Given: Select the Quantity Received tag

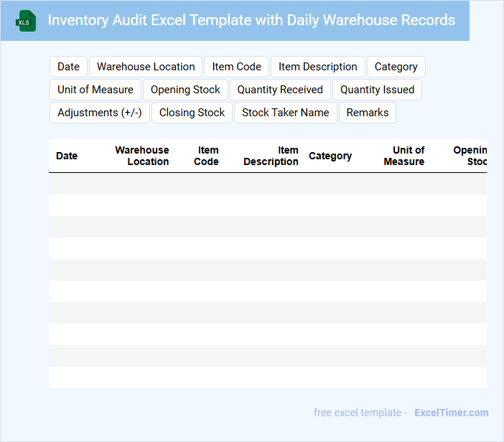Looking at the screenshot, I should [280, 90].
